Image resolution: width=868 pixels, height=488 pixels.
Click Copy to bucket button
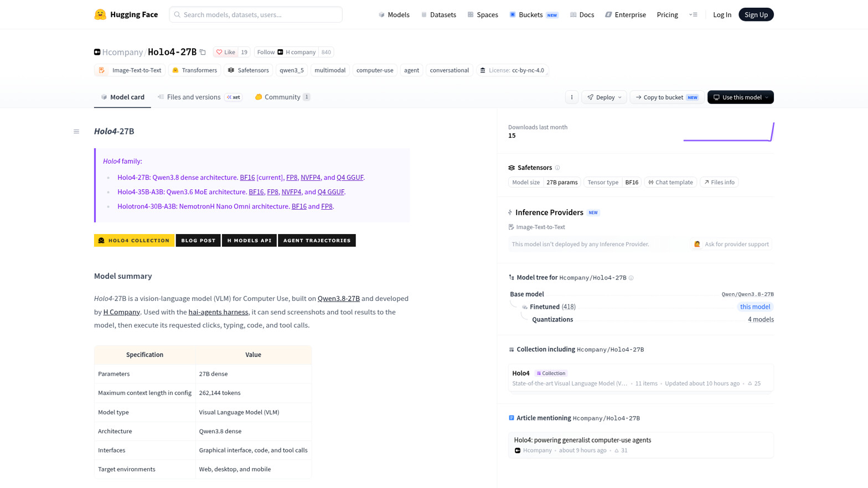(667, 97)
